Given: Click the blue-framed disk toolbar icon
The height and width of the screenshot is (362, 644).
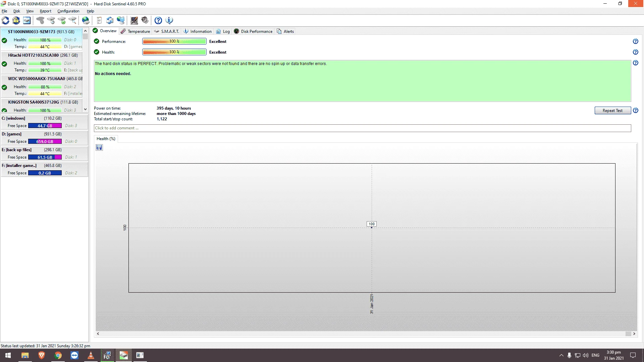Looking at the screenshot, I should tap(27, 20).
